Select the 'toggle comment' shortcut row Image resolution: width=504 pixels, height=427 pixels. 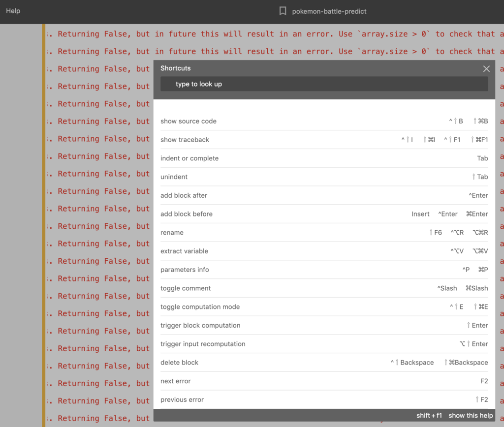tap(324, 288)
